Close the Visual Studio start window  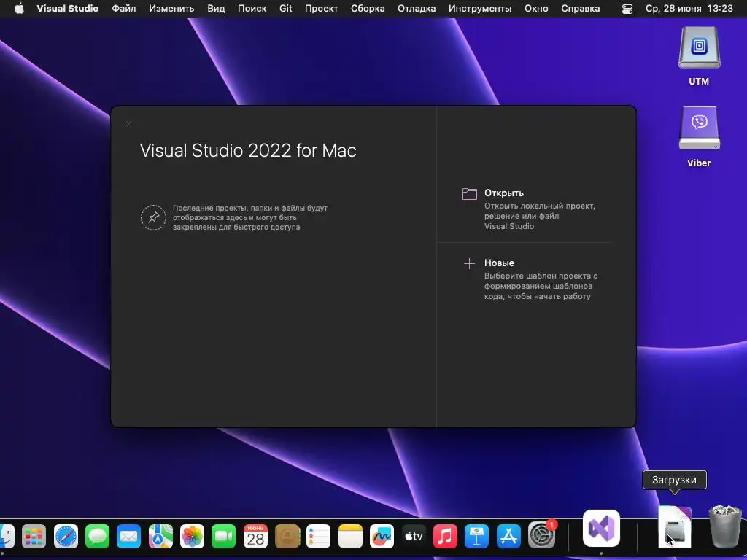coord(128,124)
